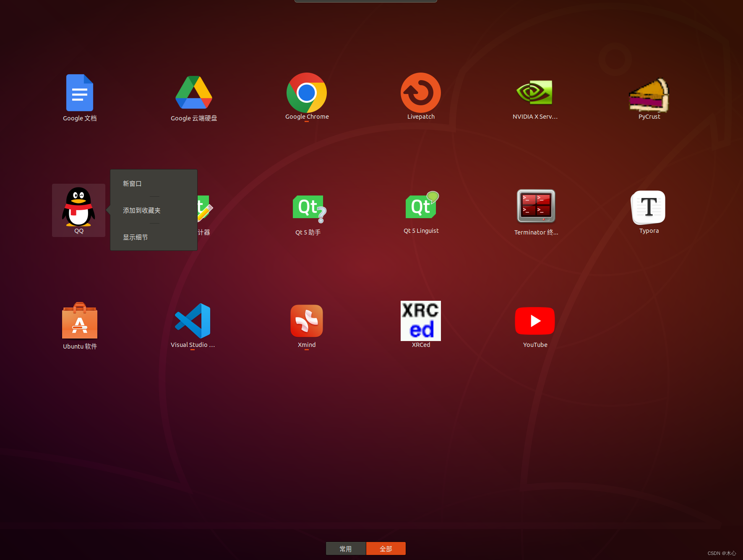Click the search field at top
Screen dimensions: 743x560
(366, 1)
